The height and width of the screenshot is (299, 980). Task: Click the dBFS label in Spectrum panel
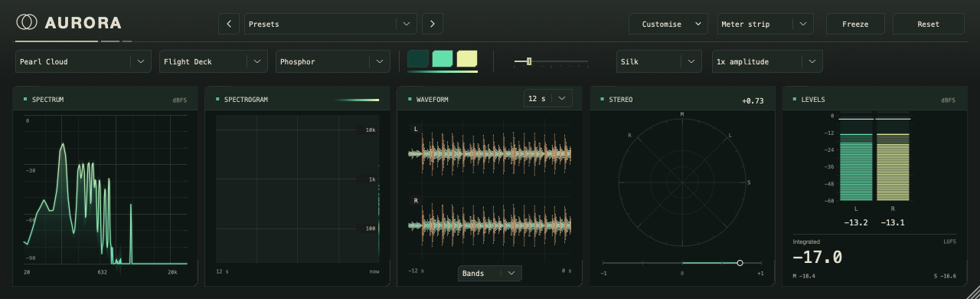180,100
